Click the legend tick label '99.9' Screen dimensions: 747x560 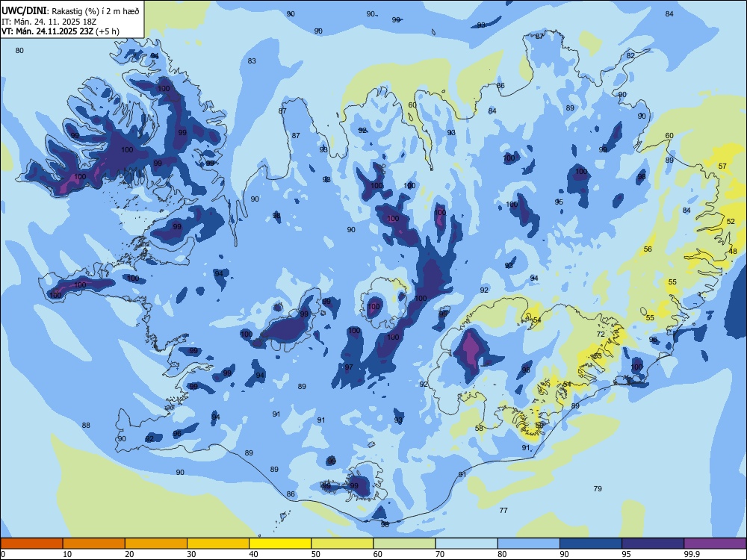click(692, 554)
